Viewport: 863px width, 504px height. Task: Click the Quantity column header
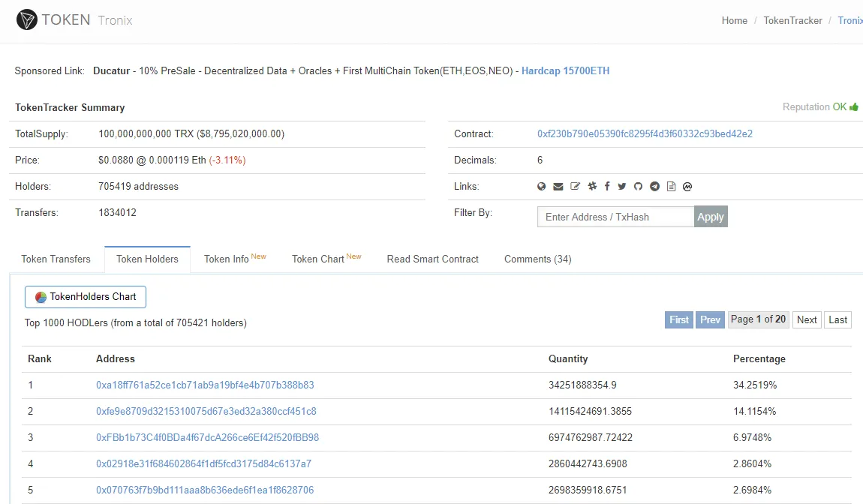[568, 358]
